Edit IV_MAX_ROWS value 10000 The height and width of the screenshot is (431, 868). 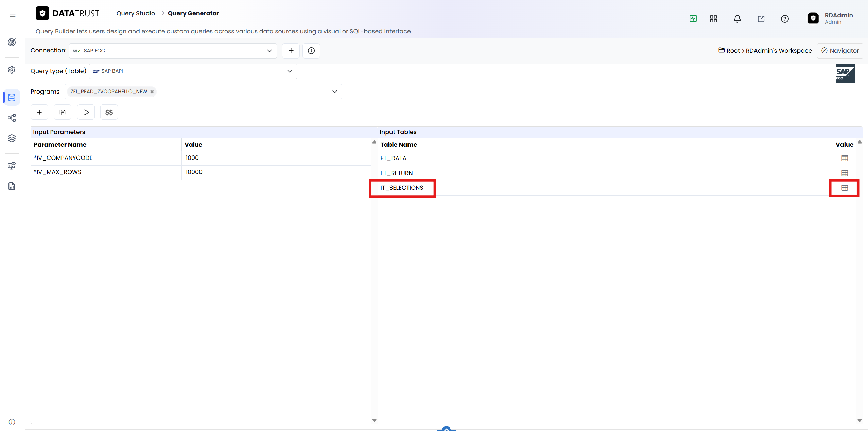276,172
